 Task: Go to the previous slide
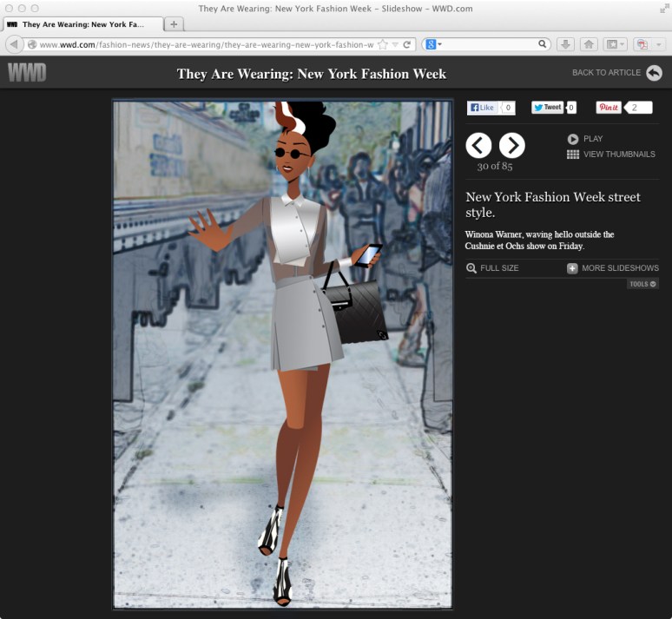coord(478,145)
